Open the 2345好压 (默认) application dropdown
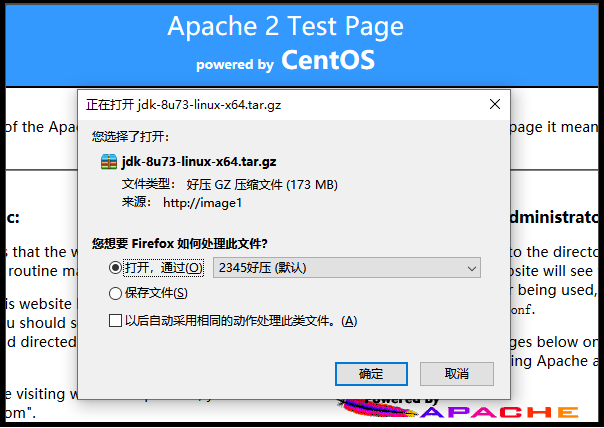The height and width of the screenshot is (428, 604). pos(347,268)
